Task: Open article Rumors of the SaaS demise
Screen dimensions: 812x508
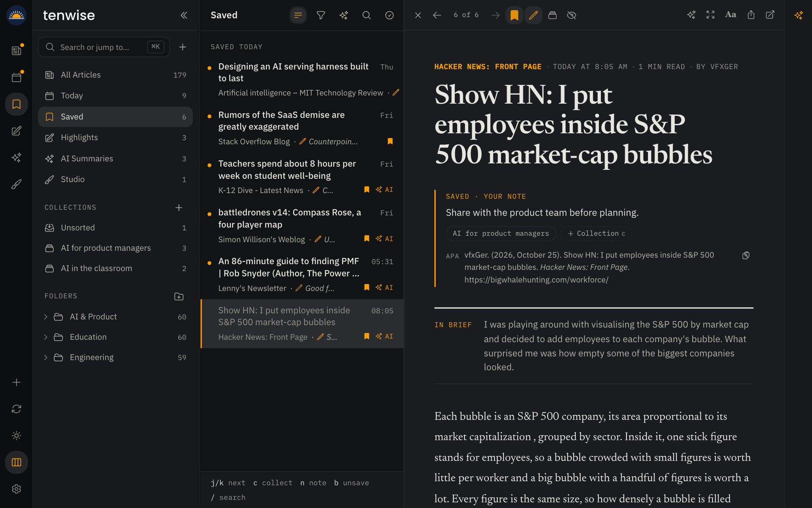Action: 302,128
